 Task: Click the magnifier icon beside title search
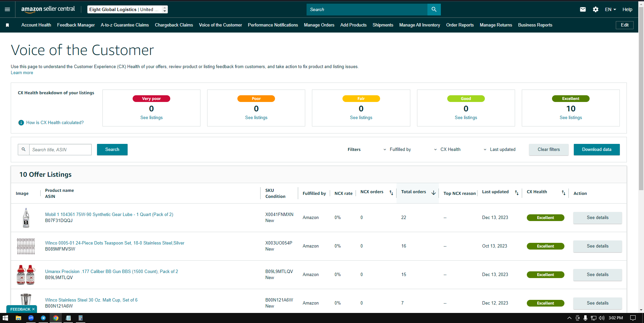(24, 150)
